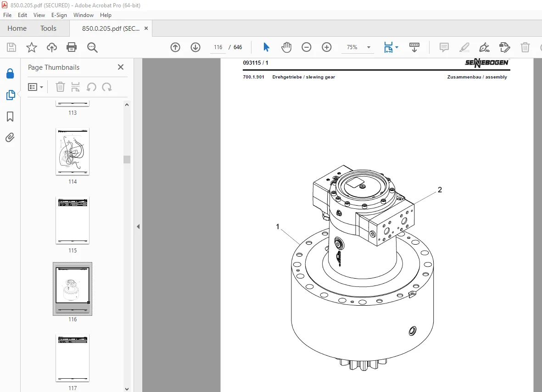Click the thumbnails scrollbar thumb
The height and width of the screenshot is (392, 542).
click(127, 159)
